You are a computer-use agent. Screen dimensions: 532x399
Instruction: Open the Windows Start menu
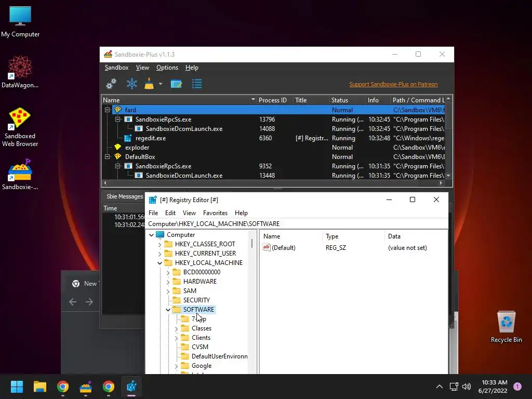click(17, 387)
